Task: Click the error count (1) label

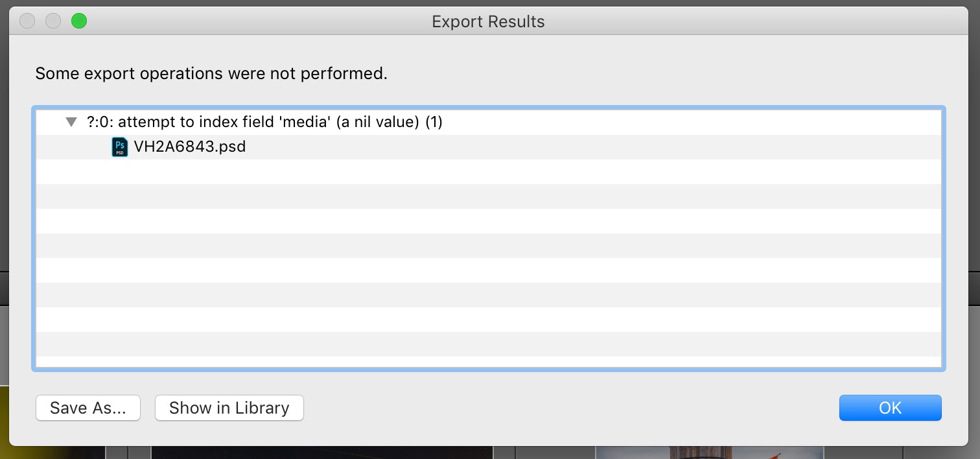Action: pyautogui.click(x=434, y=122)
